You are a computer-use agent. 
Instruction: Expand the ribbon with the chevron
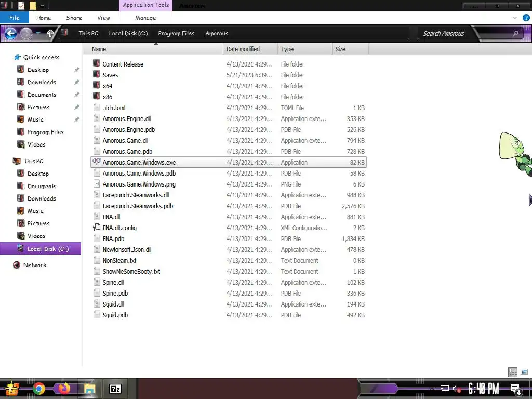[515, 18]
